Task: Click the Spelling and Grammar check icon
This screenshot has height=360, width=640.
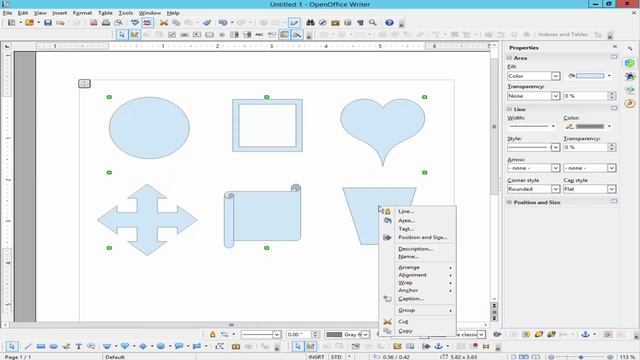Action: point(135,23)
